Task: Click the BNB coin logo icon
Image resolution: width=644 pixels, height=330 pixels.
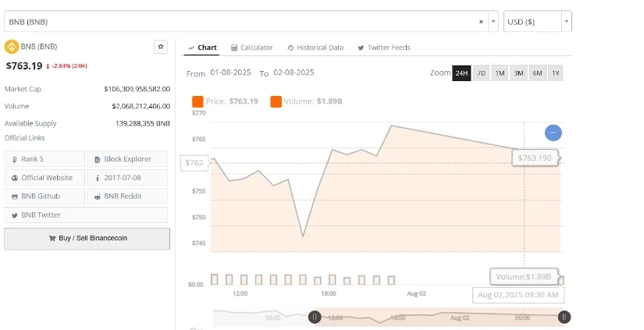Action: (11, 47)
